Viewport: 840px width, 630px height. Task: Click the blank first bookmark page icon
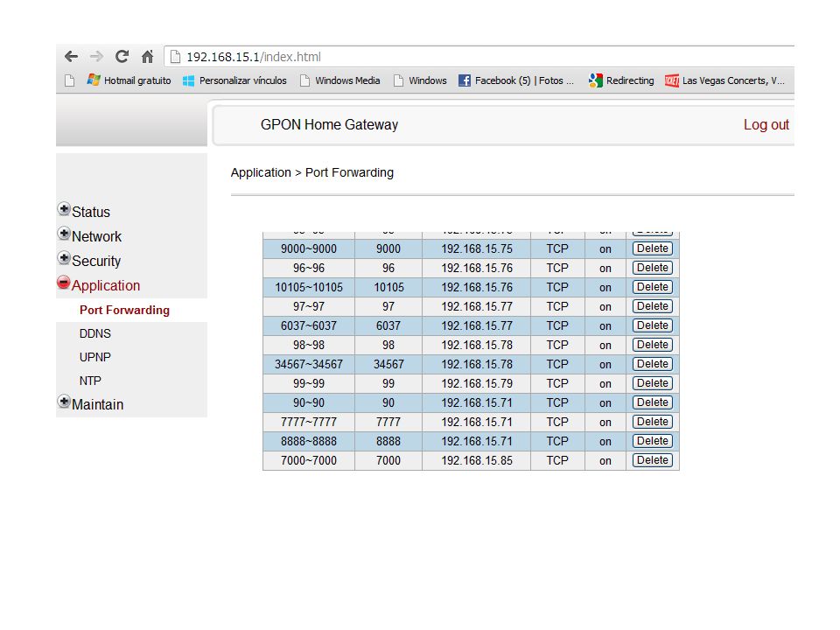(x=70, y=80)
